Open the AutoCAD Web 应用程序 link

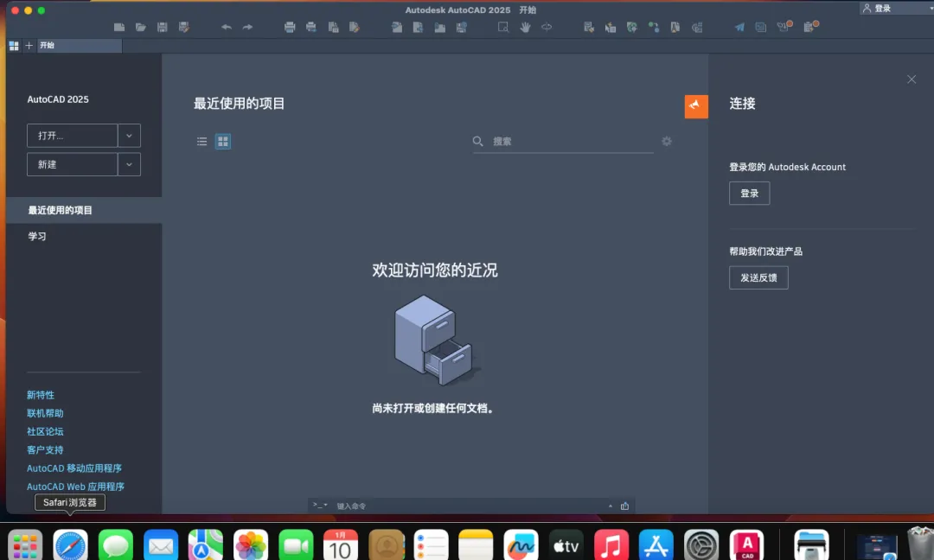pyautogui.click(x=75, y=487)
